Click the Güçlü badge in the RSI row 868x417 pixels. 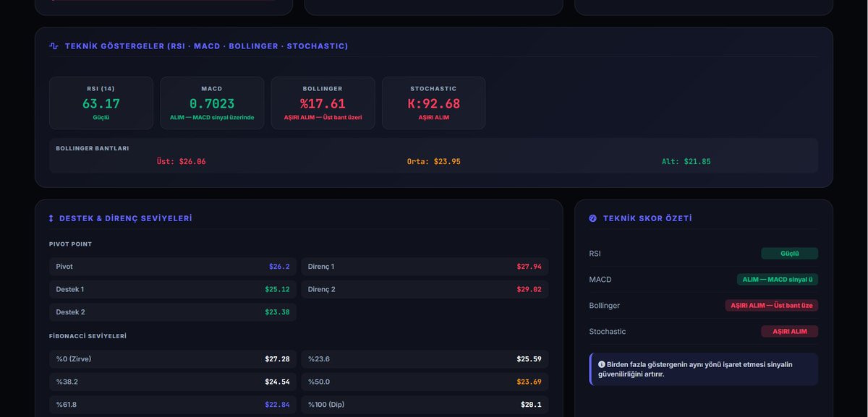789,254
